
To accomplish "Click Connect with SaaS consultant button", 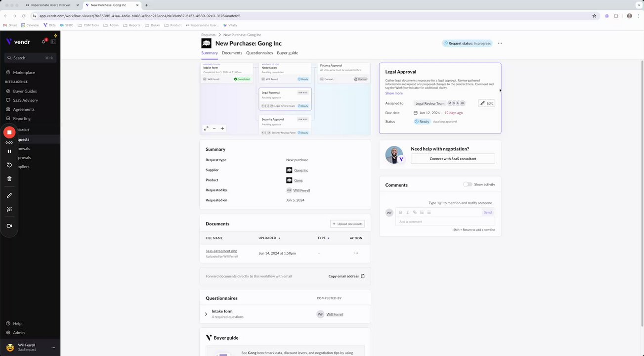I will 453,159.
